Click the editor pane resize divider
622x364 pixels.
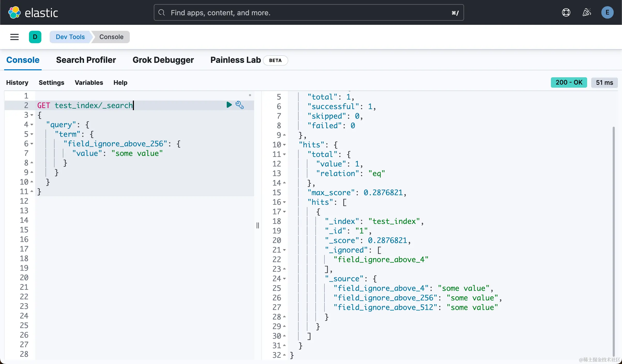pyautogui.click(x=258, y=225)
